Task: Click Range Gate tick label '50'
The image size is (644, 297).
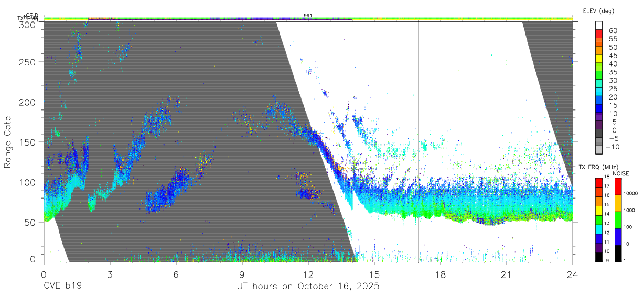Action: click(x=30, y=222)
